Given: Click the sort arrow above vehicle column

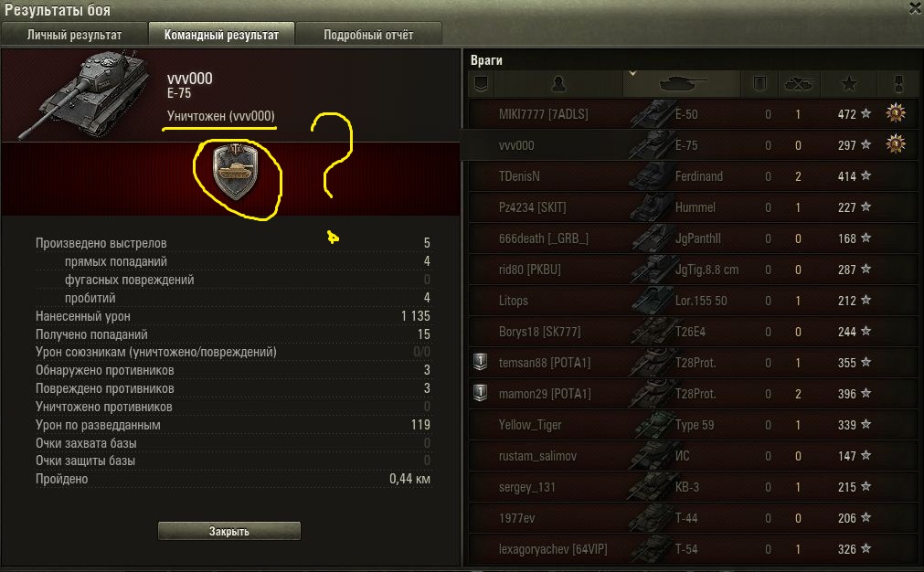Looking at the screenshot, I should click(632, 74).
